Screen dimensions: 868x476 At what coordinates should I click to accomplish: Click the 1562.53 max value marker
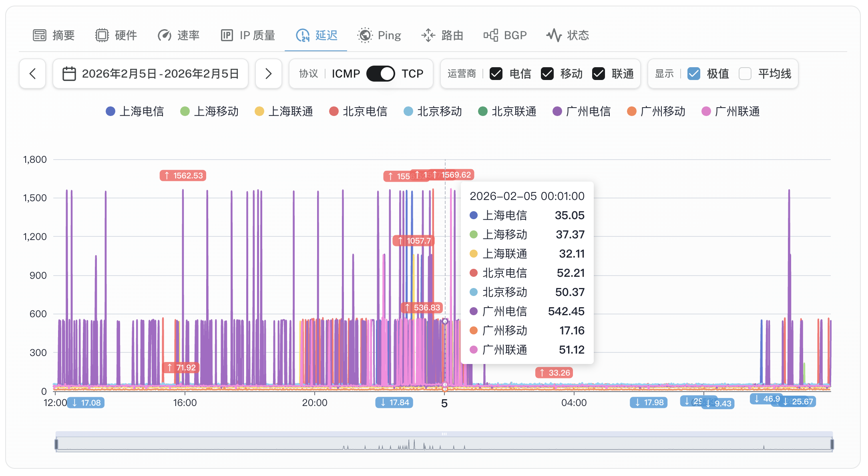coord(183,175)
